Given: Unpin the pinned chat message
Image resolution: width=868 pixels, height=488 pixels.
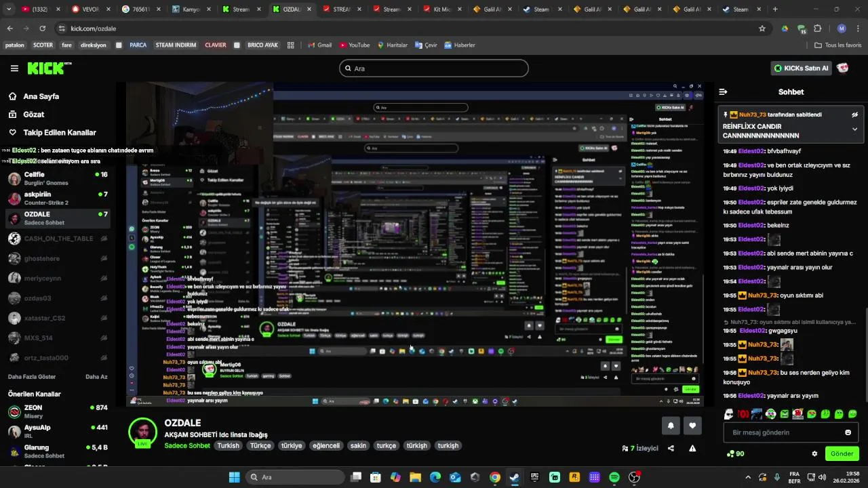Looking at the screenshot, I should 855,115.
